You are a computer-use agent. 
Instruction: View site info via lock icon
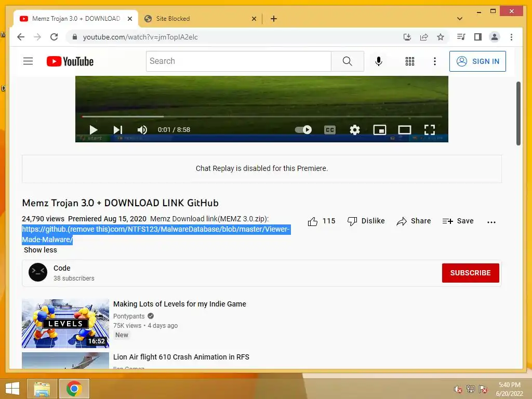(75, 37)
